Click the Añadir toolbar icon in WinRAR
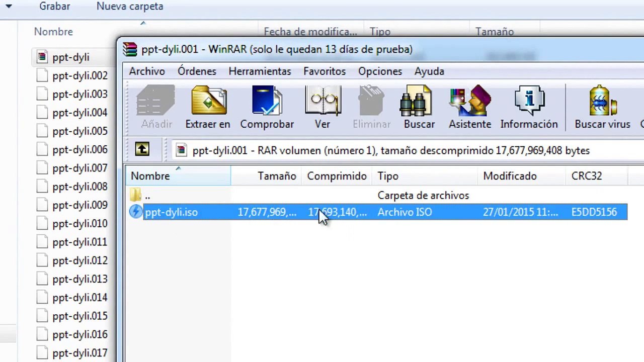Screen dimensions: 644x362 point(156,107)
